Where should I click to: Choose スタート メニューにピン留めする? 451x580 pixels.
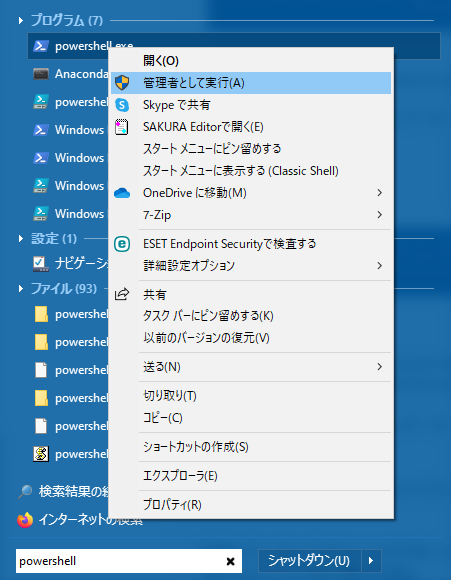click(251, 149)
